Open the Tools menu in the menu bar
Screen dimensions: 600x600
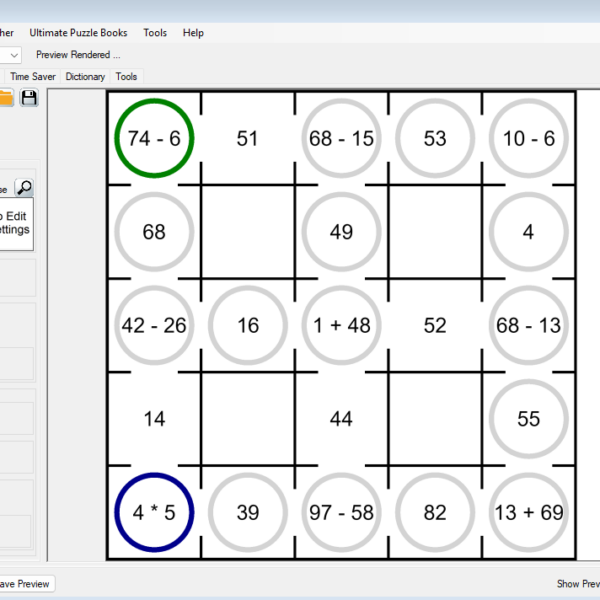coord(155,33)
